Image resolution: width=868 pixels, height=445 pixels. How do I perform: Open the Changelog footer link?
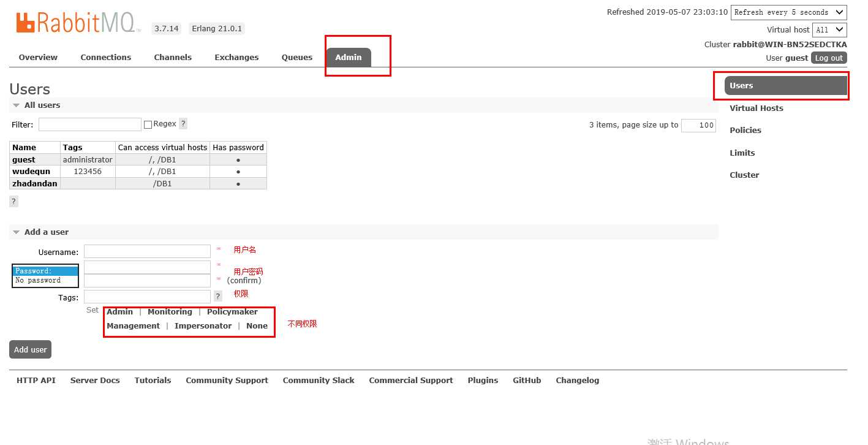pos(577,381)
